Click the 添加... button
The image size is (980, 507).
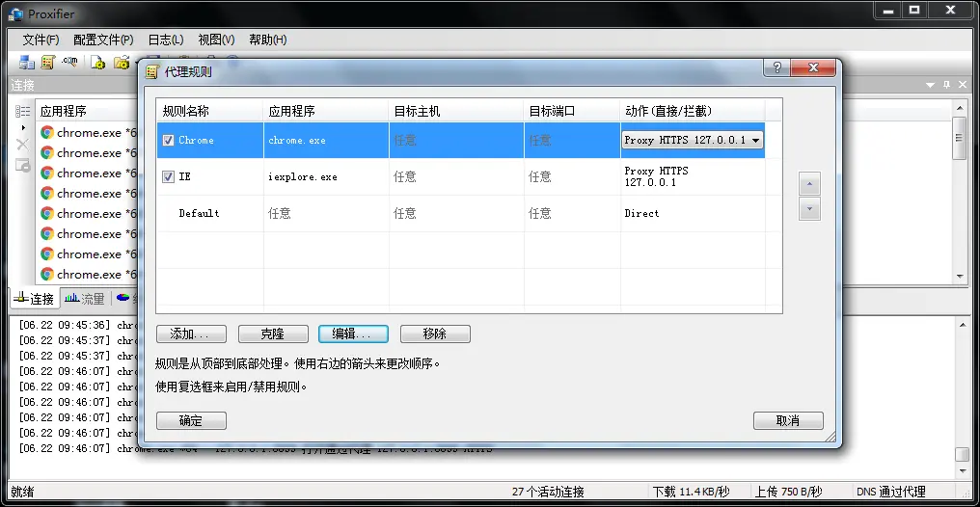click(191, 334)
